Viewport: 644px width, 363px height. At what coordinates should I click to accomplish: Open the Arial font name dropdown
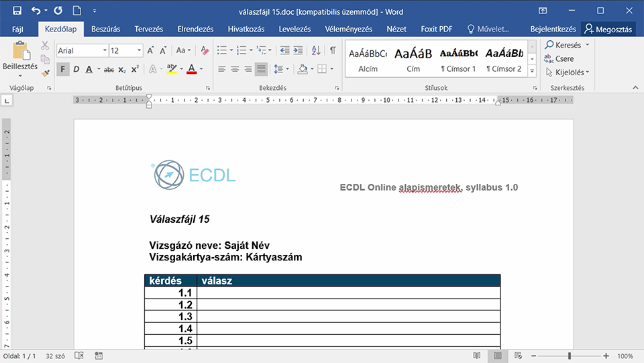pyautogui.click(x=105, y=50)
